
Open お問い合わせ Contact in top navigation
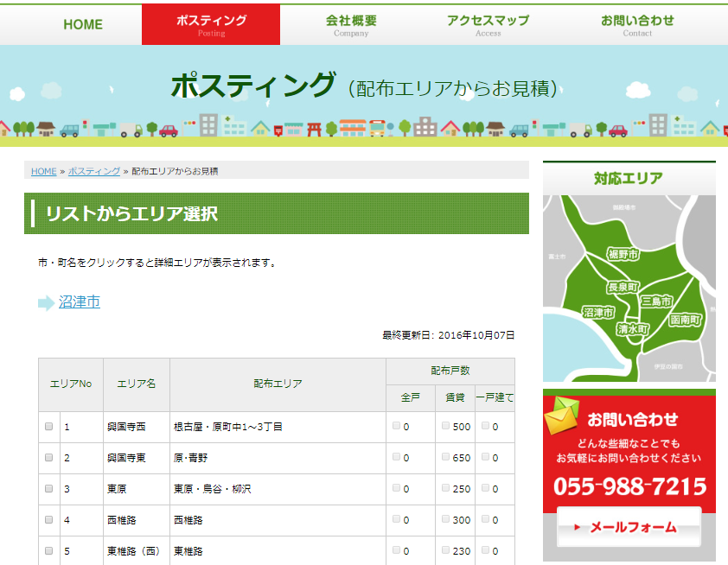[637, 24]
